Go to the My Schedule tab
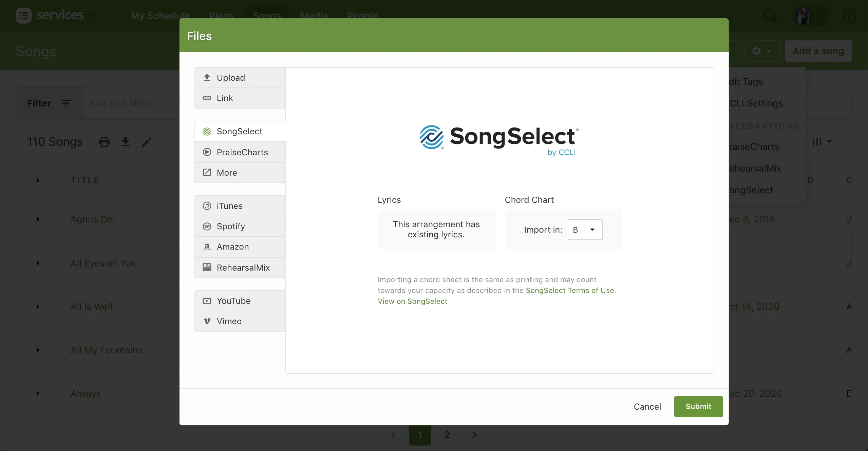The width and height of the screenshot is (868, 451). click(161, 16)
